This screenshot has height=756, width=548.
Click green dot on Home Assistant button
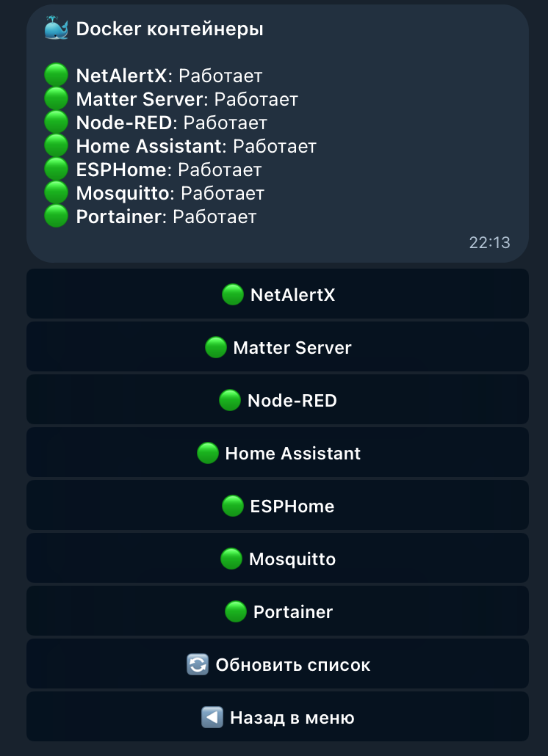tap(208, 453)
